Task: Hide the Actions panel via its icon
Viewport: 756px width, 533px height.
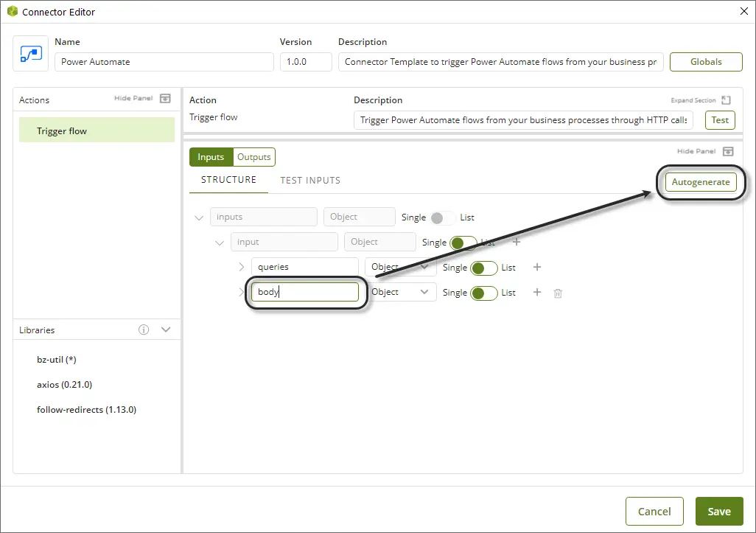Action: pyautogui.click(x=165, y=98)
